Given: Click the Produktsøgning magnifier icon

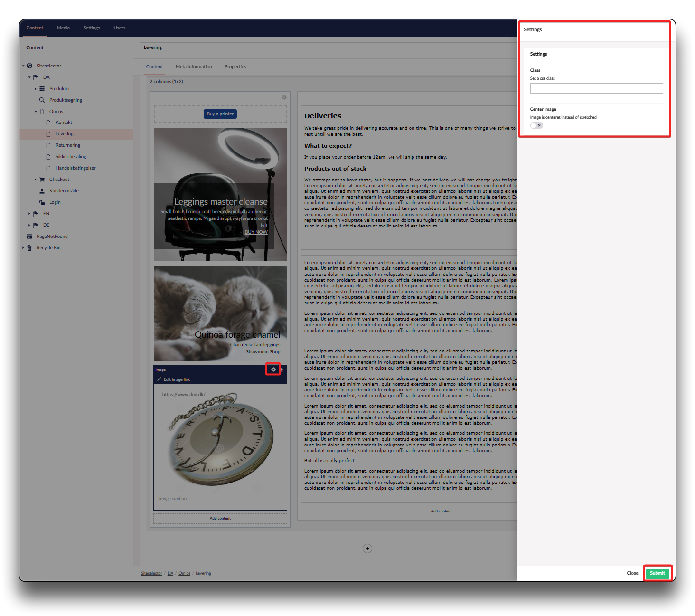Looking at the screenshot, I should point(42,100).
